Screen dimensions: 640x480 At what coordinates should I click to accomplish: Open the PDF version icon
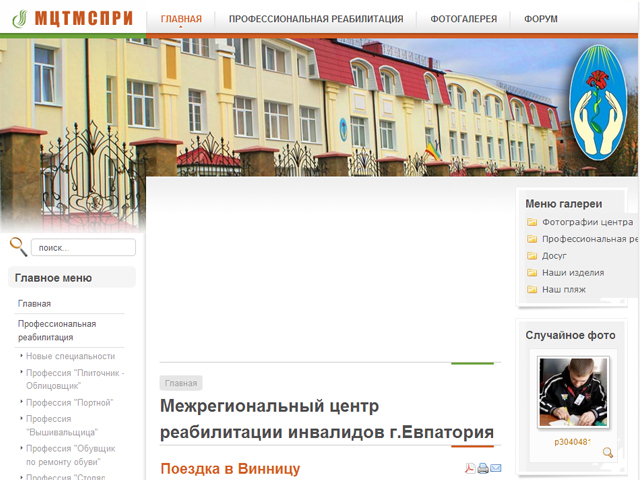tap(470, 468)
